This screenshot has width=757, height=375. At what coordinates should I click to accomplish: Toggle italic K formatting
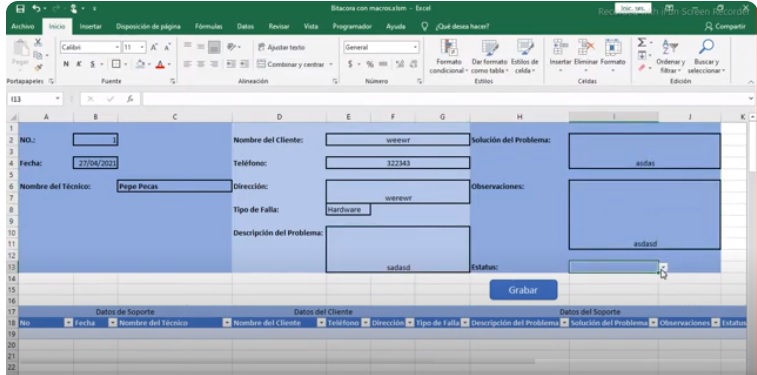click(x=79, y=64)
